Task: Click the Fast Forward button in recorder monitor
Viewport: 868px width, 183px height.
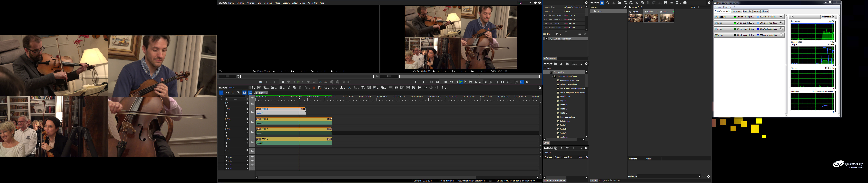Action: point(471,82)
